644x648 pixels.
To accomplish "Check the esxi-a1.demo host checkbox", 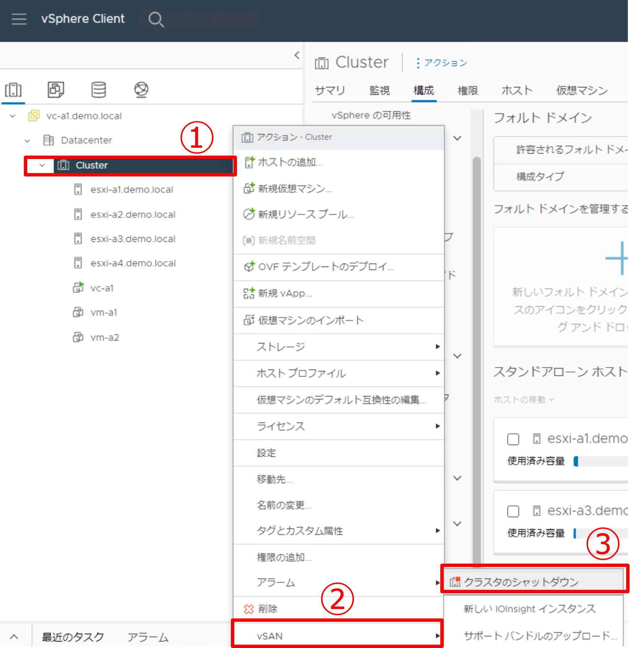I will 513,439.
